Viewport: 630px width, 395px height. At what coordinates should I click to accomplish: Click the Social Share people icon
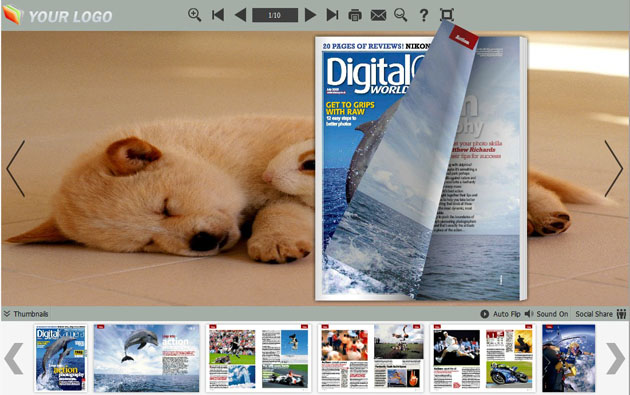pyautogui.click(x=621, y=314)
